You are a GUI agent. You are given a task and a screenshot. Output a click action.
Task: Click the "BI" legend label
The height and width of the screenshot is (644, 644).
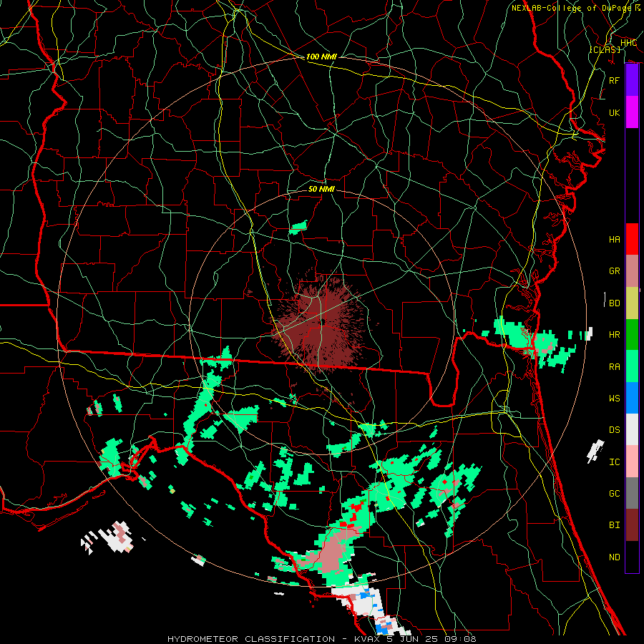[615, 525]
